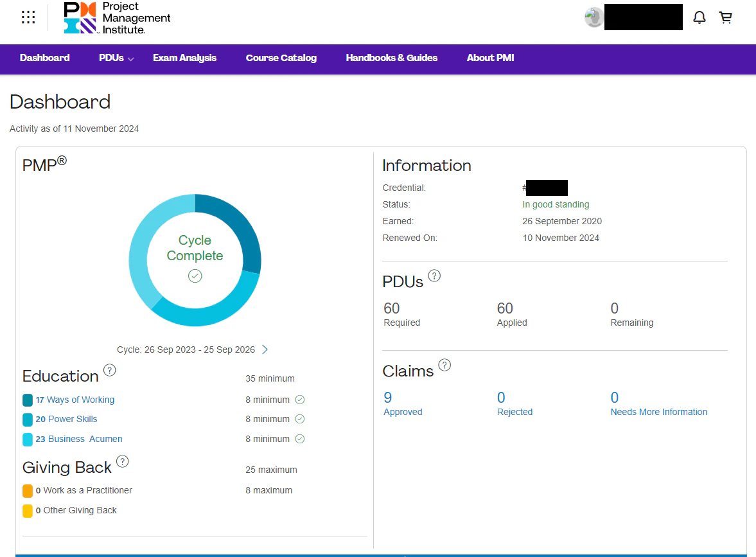Click the '35 minimum' Education text
This screenshot has width=756, height=557.
[x=270, y=378]
